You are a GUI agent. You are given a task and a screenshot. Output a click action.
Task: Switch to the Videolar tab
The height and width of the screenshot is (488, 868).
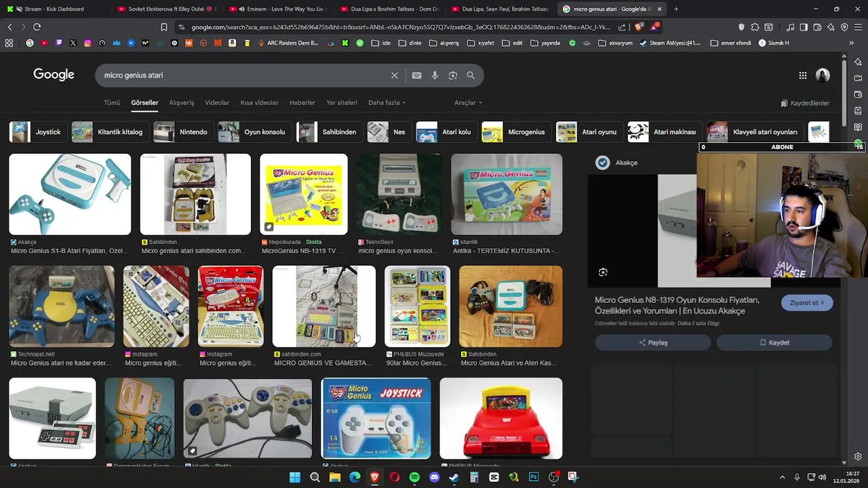tap(217, 103)
